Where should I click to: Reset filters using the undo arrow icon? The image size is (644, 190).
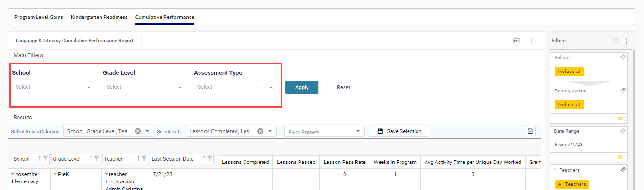coord(616,41)
